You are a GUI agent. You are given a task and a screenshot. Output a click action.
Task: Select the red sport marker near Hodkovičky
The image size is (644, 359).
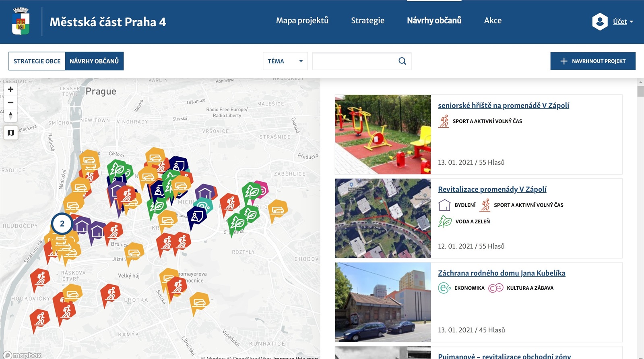[x=40, y=319]
